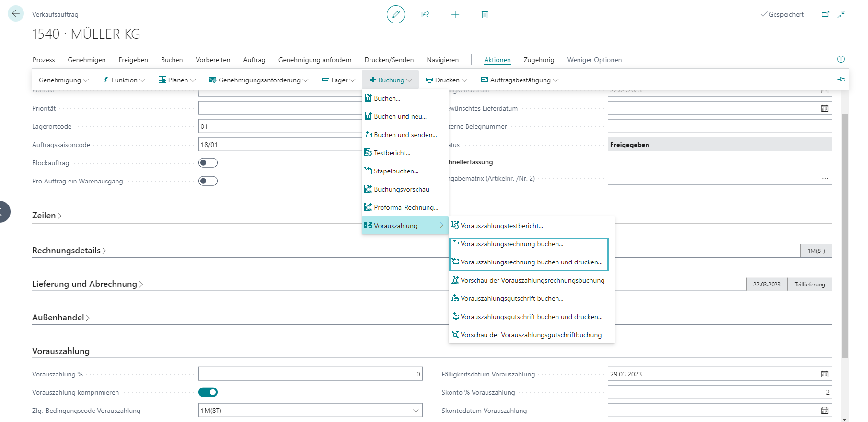This screenshot has height=422, width=868.
Task: Click the back arrow icon
Action: [16, 13]
